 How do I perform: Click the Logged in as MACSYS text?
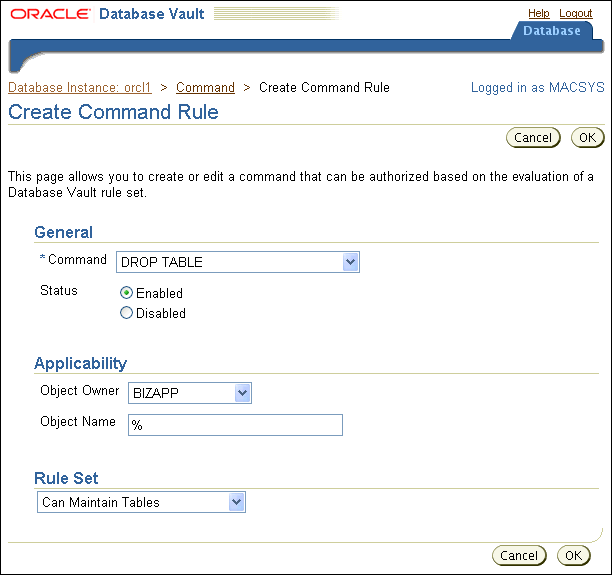click(x=537, y=88)
